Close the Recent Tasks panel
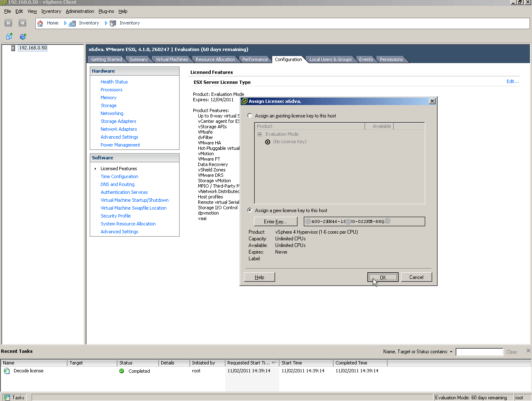Screen dimensions: 532x401 coord(528,351)
